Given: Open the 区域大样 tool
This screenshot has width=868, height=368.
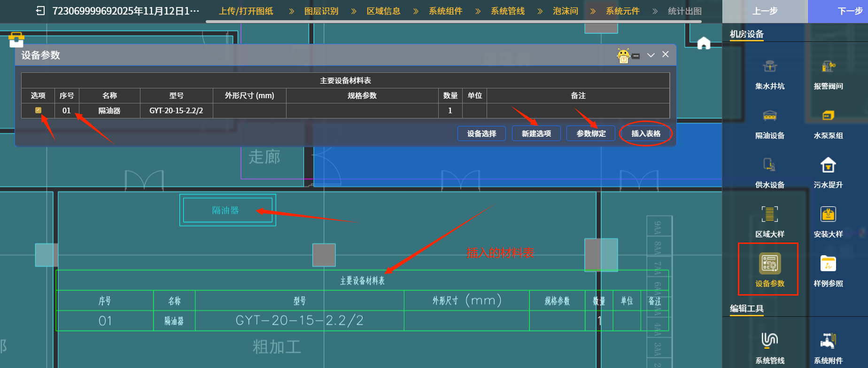Looking at the screenshot, I should pyautogui.click(x=769, y=215).
